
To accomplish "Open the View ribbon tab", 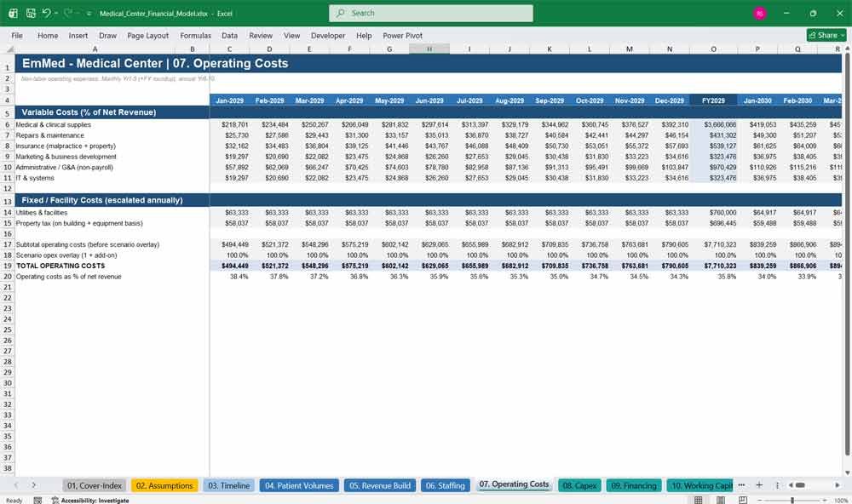I will click(x=291, y=35).
